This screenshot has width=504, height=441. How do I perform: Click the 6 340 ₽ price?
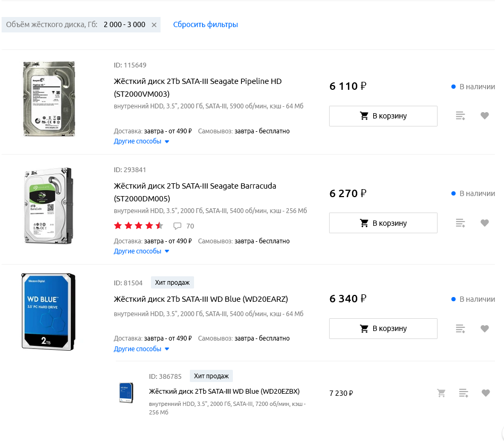click(348, 299)
